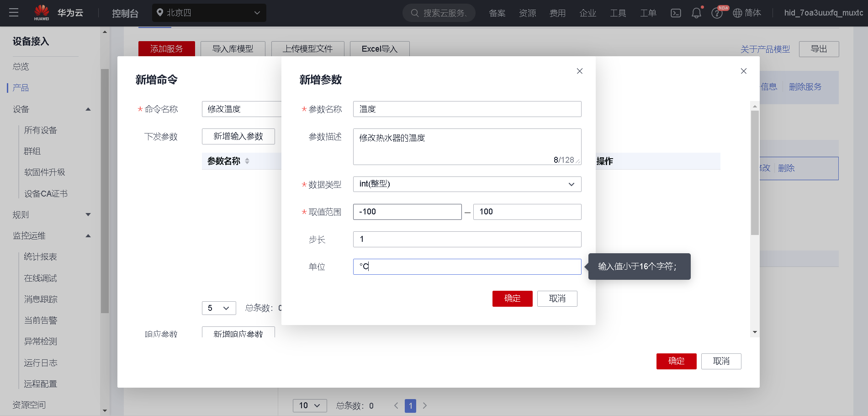Switch language via globe icon 简体

pos(747,13)
